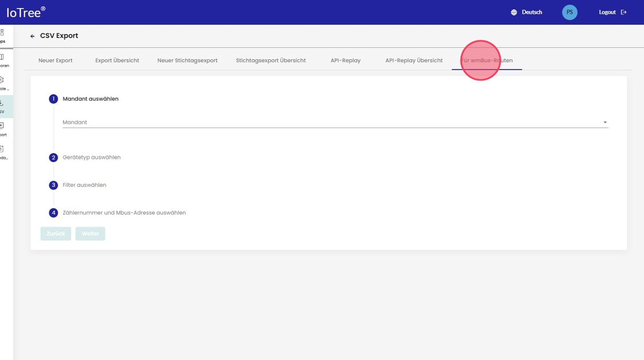
Task: Expand step 3 Filter auswählen
Action: [84, 185]
